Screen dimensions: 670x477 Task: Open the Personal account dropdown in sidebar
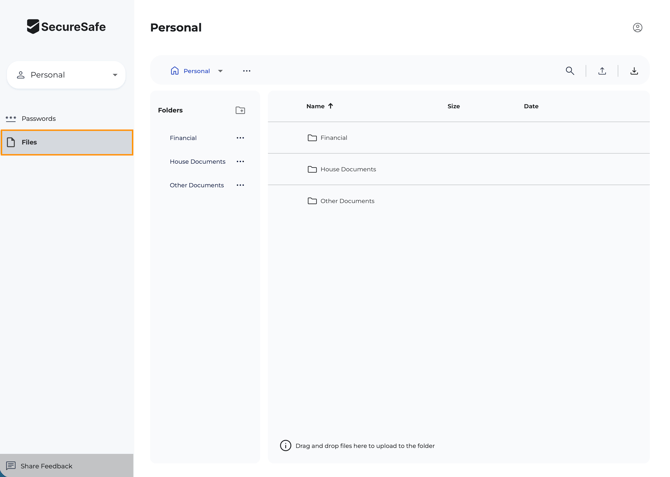click(67, 75)
